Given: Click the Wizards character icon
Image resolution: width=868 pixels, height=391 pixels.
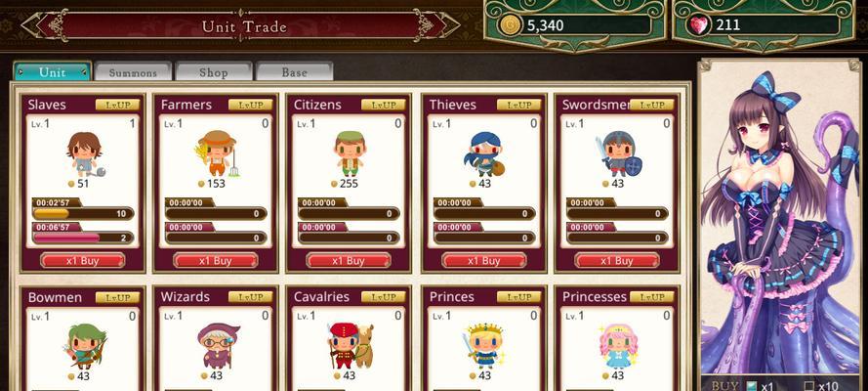Looking at the screenshot, I should coord(218,346).
